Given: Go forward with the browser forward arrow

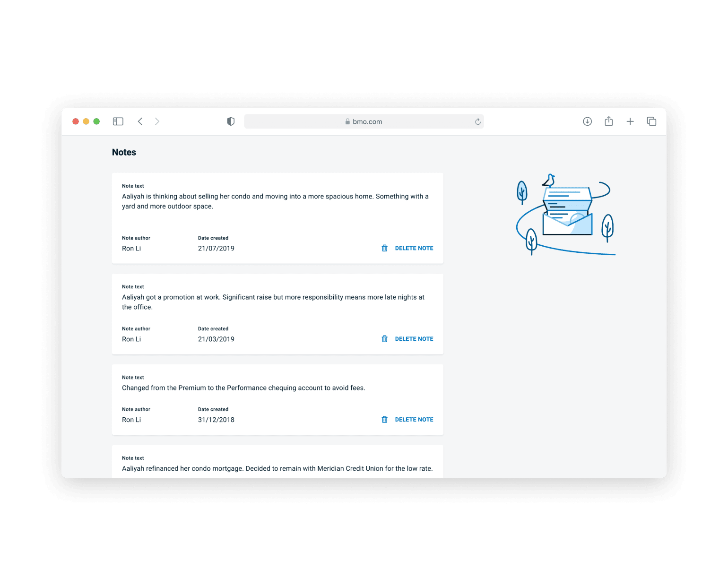Looking at the screenshot, I should 157,121.
